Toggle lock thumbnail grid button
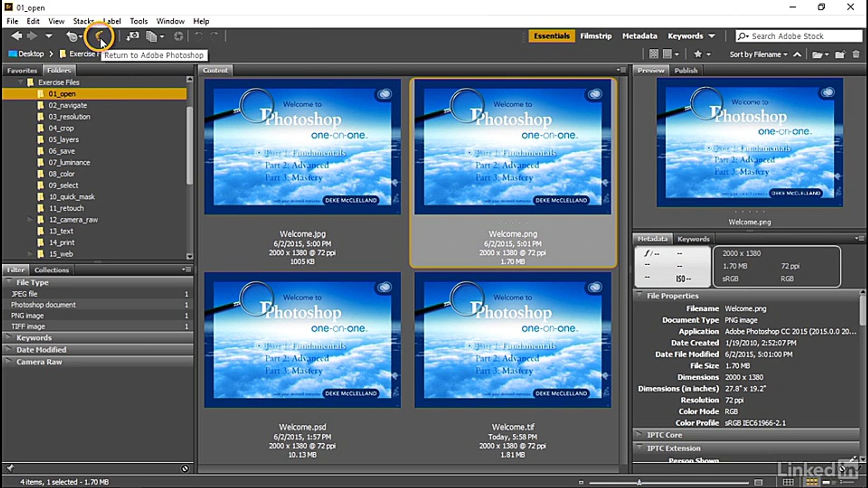The image size is (868, 488). click(x=788, y=482)
